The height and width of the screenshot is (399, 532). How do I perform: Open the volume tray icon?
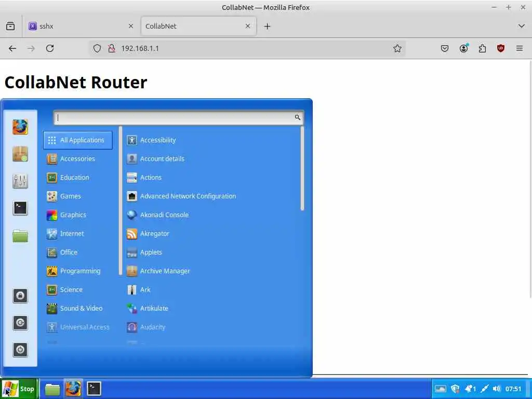tap(497, 389)
